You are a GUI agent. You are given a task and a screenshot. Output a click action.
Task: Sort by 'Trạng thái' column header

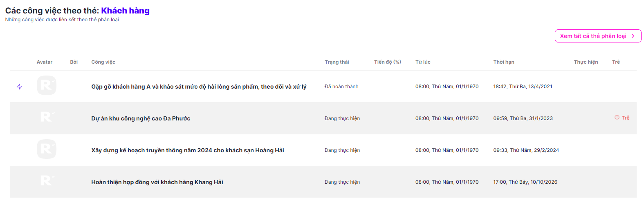point(337,62)
